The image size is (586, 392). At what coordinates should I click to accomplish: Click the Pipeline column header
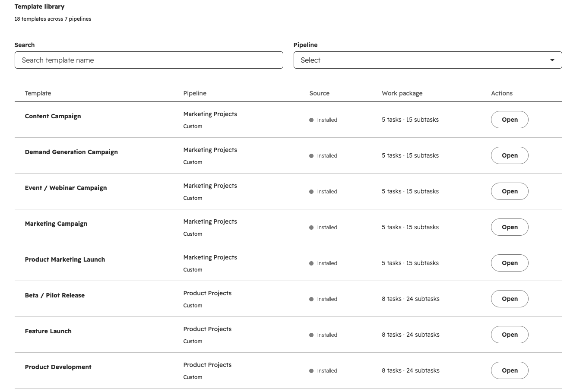(x=195, y=93)
